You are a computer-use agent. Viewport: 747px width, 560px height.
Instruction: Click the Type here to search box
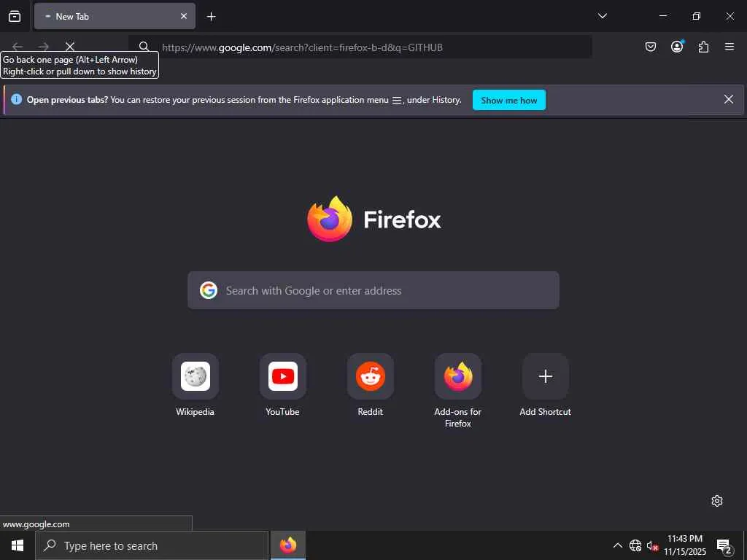click(152, 545)
